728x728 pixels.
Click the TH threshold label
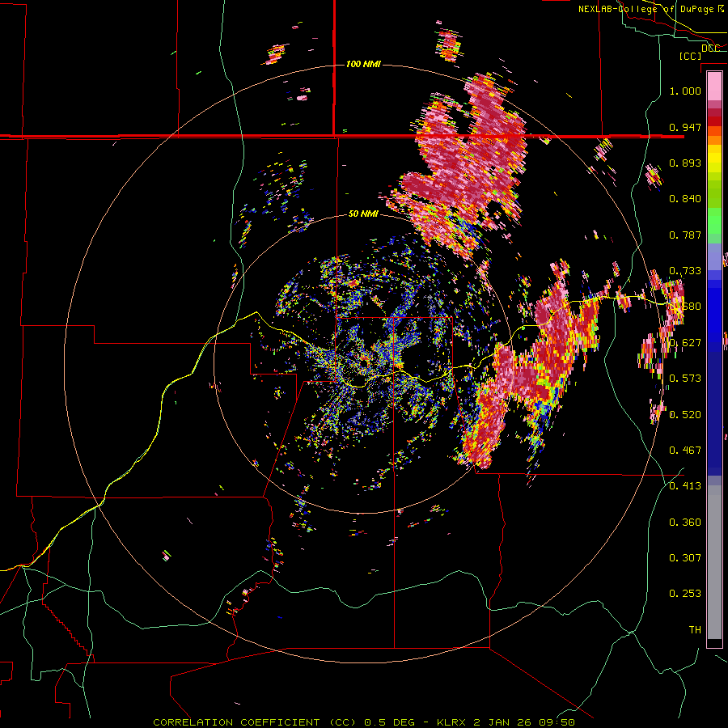pyautogui.click(x=695, y=630)
